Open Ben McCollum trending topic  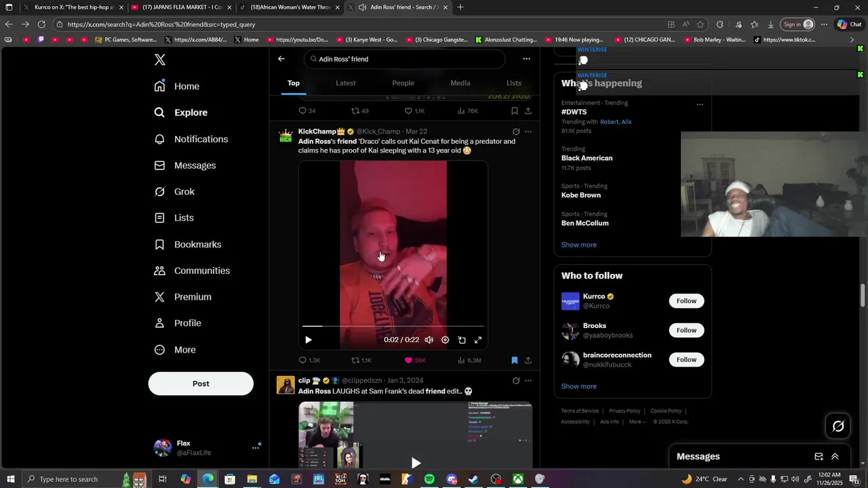pos(585,223)
